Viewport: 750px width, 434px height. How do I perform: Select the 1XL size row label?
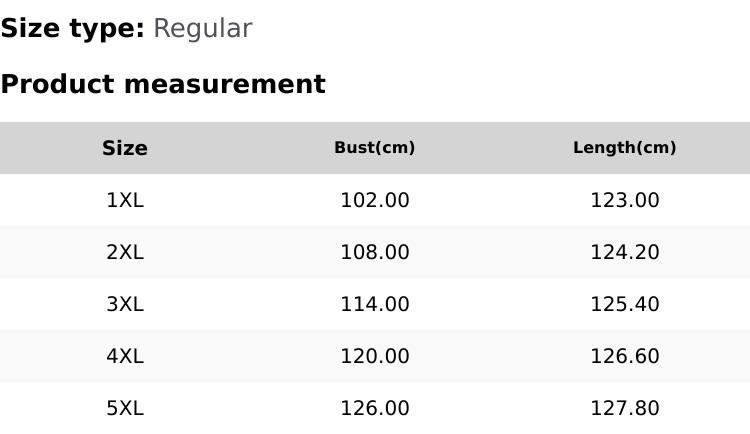125,200
